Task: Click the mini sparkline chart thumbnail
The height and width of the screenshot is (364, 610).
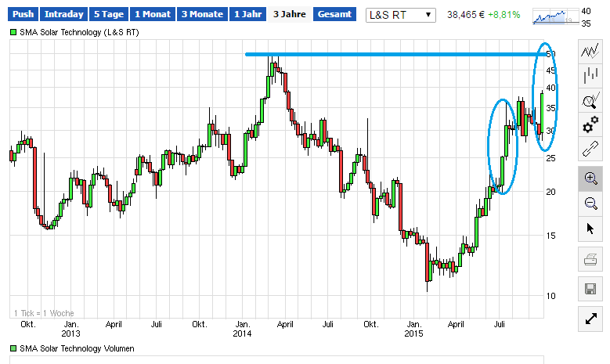Action: (555, 17)
